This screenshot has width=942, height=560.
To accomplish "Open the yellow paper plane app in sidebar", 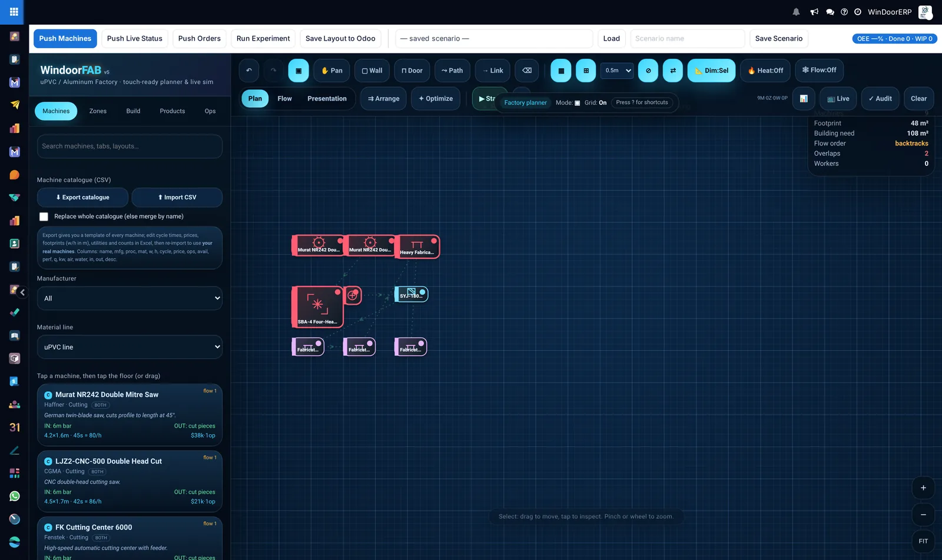I will click(x=15, y=105).
